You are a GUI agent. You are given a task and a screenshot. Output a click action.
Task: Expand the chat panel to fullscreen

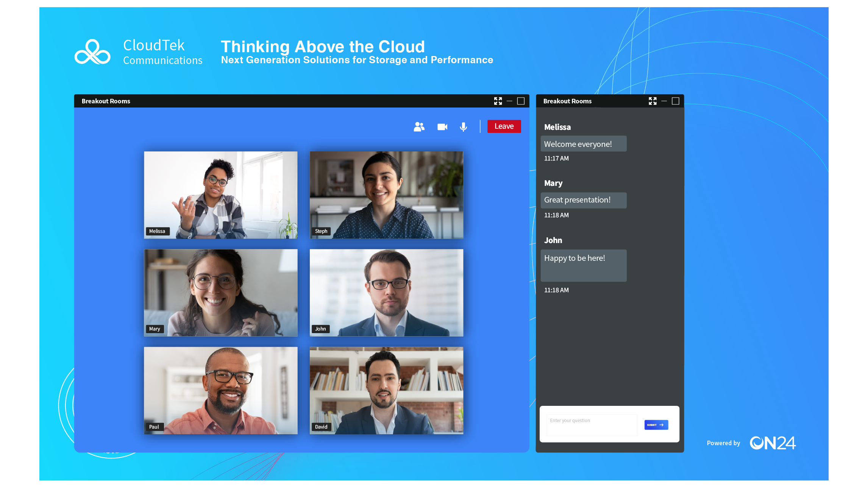[653, 101]
